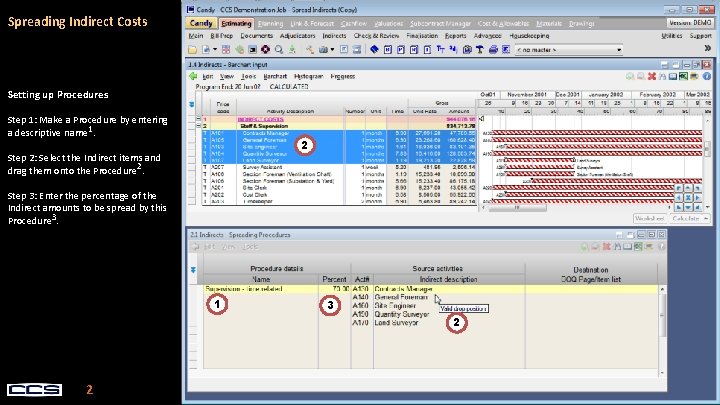Click the magnifier search toolbar icon
This screenshot has width=720, height=405.
[x=279, y=50]
